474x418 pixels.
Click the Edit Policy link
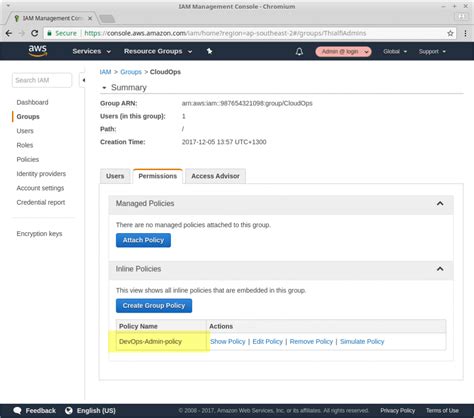267,342
